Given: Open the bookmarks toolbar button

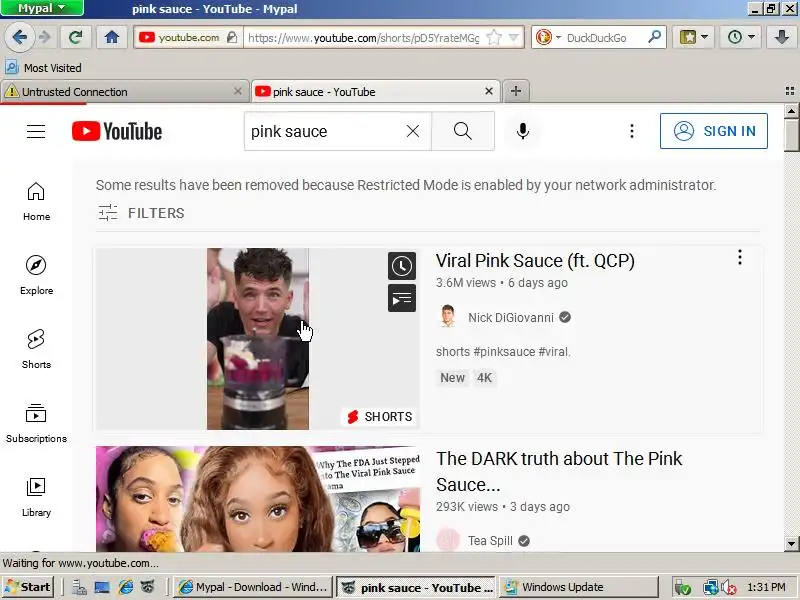Looking at the screenshot, I should click(x=688, y=37).
